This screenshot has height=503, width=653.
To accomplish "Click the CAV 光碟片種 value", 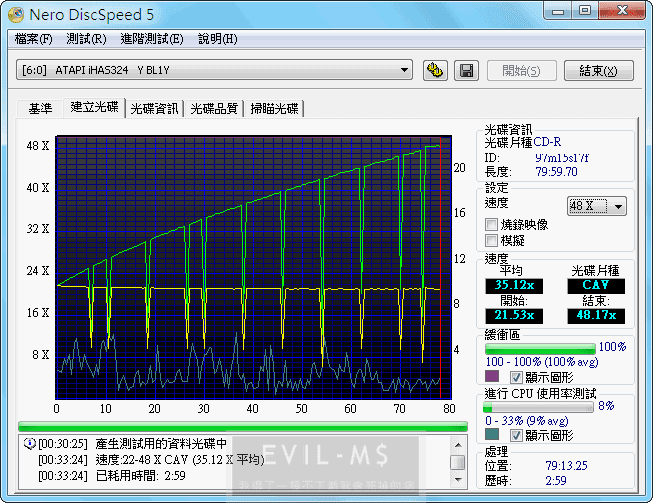I will coord(596,286).
